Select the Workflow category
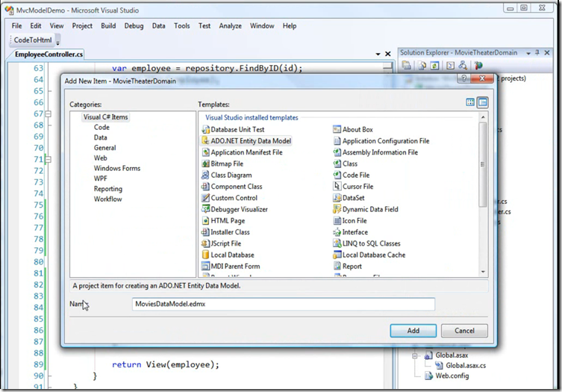 tap(107, 199)
